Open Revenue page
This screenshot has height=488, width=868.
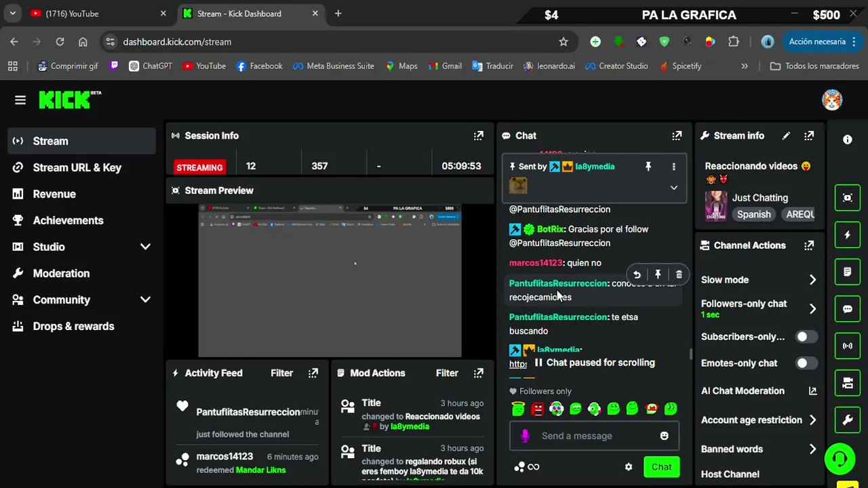point(81,194)
